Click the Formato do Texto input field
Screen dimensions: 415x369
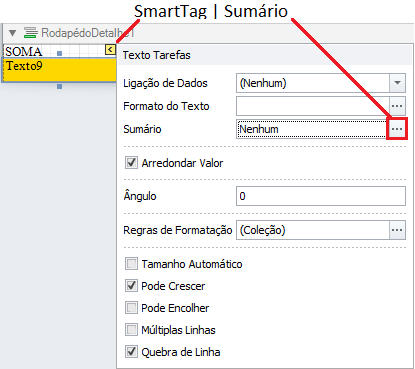313,106
